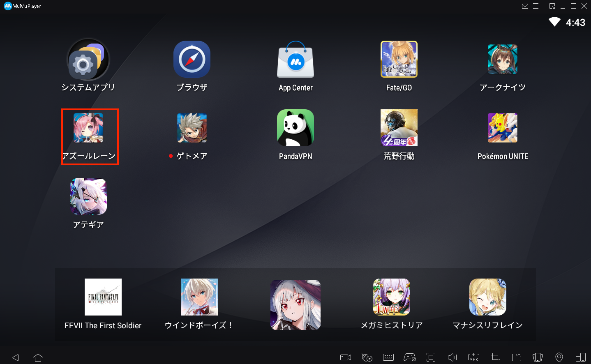This screenshot has width=591, height=364.
Task: Click the window resize arrow icon in title bar
Action: (552, 6)
